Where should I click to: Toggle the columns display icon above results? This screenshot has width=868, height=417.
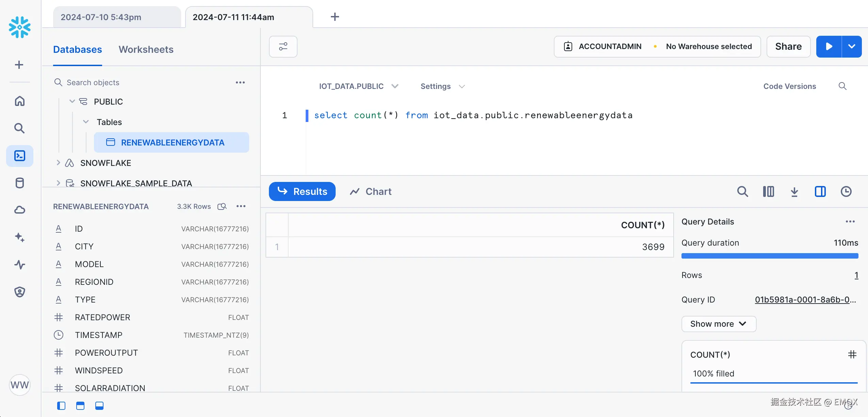[x=769, y=191]
